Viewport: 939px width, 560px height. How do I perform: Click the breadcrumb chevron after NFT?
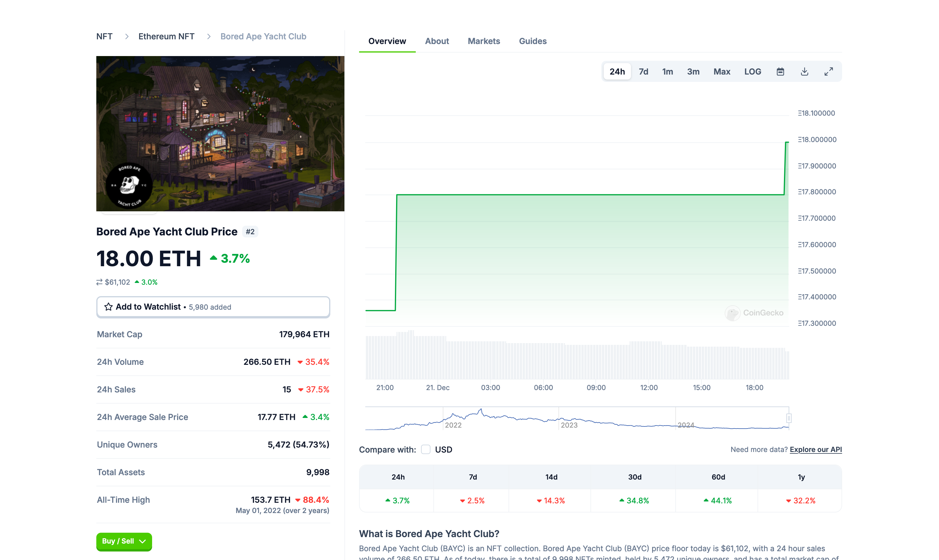click(127, 37)
